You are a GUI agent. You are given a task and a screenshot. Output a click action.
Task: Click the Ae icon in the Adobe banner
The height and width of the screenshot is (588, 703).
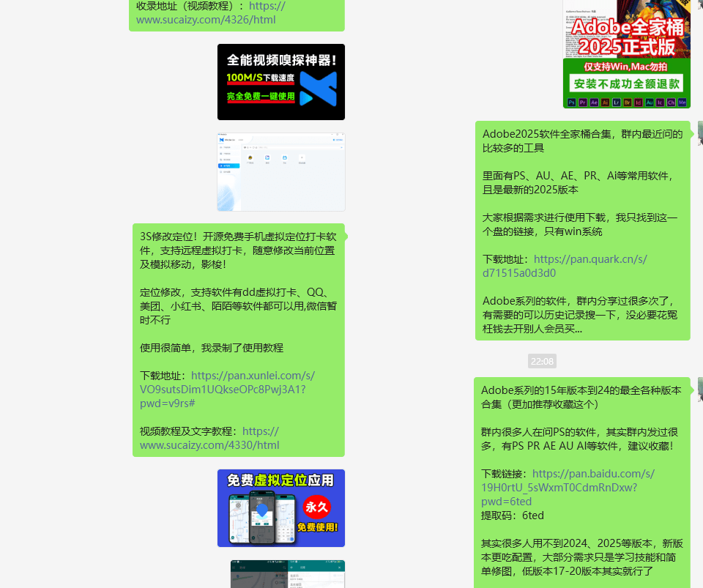[594, 103]
